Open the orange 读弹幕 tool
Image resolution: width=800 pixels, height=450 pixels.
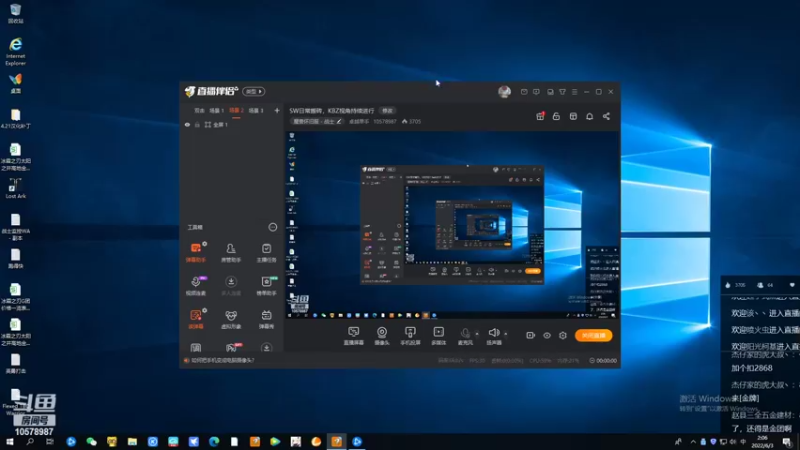195,319
